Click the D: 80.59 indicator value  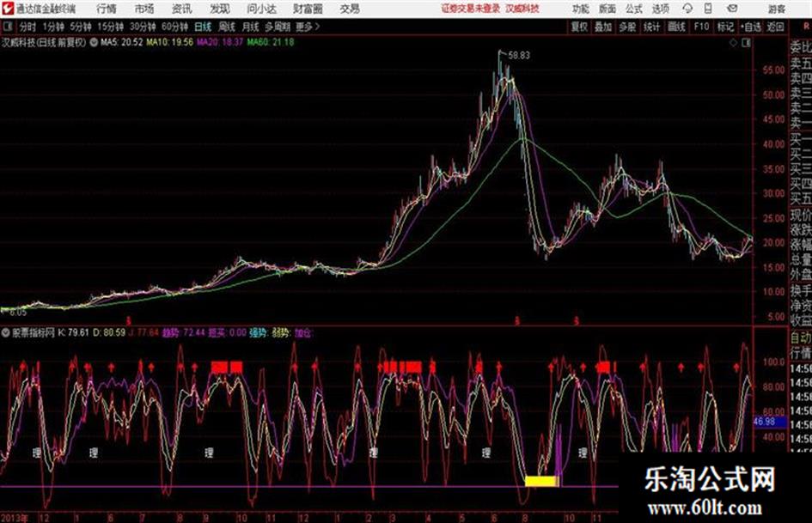click(109, 332)
